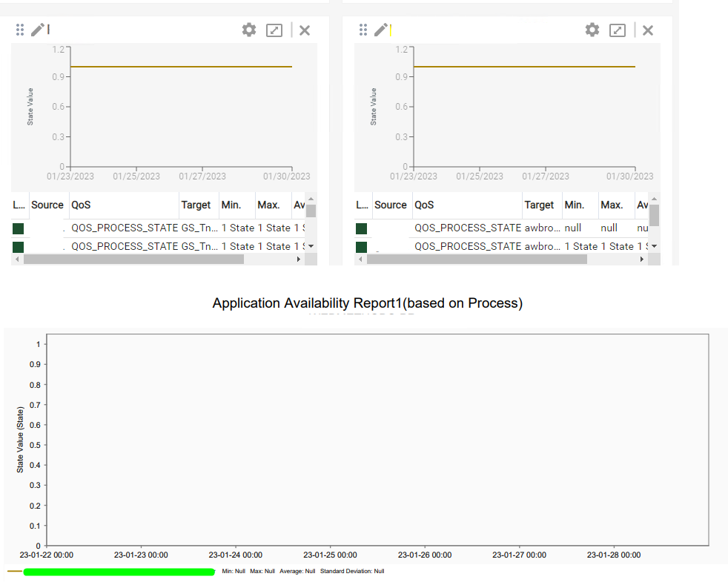728x588 pixels.
Task: Sort left table by QoS column
Action: pos(81,205)
